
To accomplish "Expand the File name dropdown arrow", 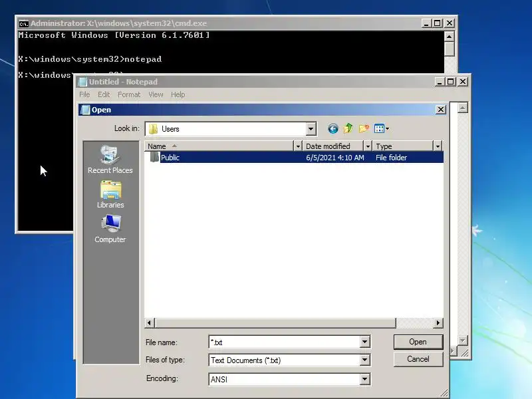I will tap(364, 342).
